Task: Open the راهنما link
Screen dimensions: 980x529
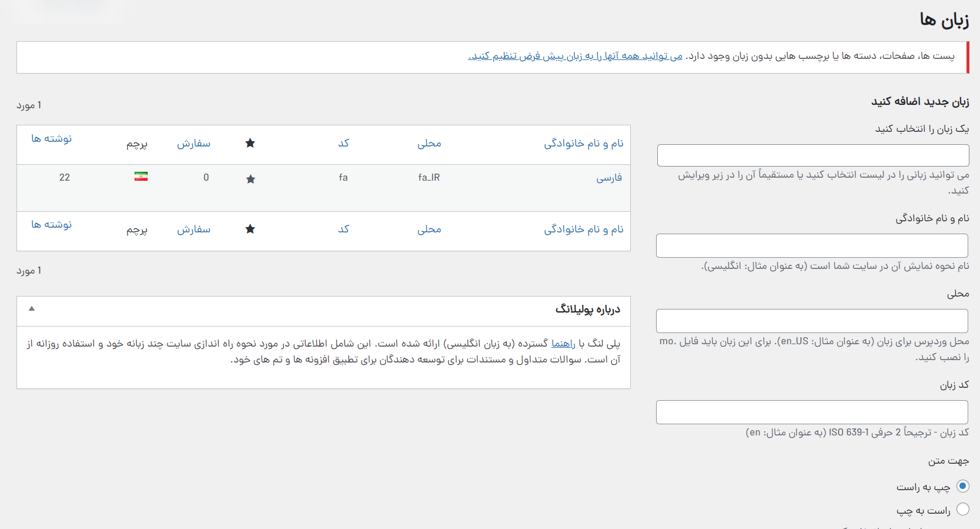Action: [563, 344]
